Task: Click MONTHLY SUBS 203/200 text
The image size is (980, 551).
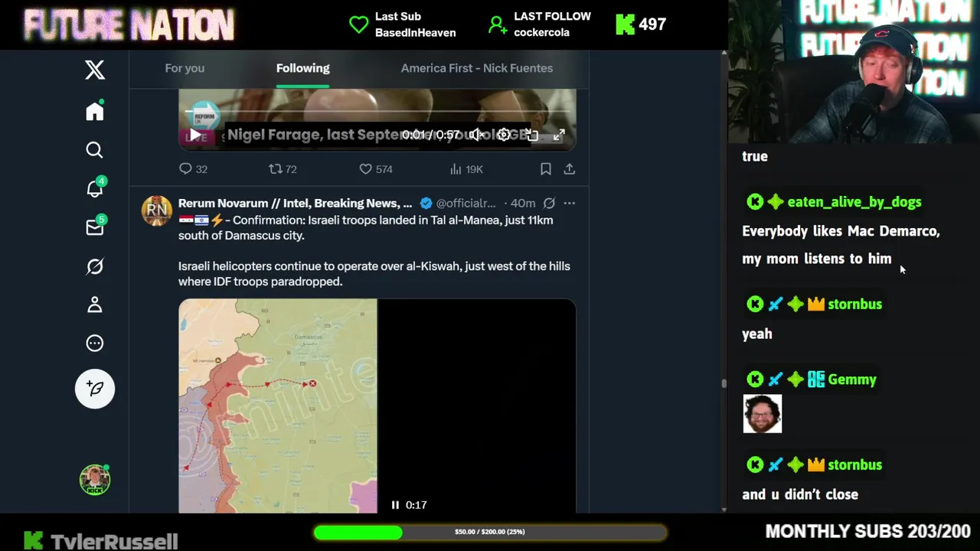Action: click(x=868, y=531)
